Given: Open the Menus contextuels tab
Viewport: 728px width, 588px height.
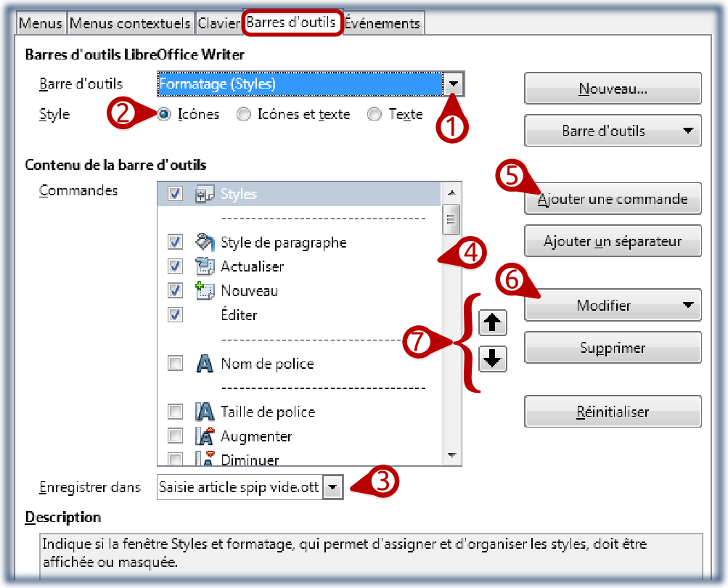Looking at the screenshot, I should [131, 23].
